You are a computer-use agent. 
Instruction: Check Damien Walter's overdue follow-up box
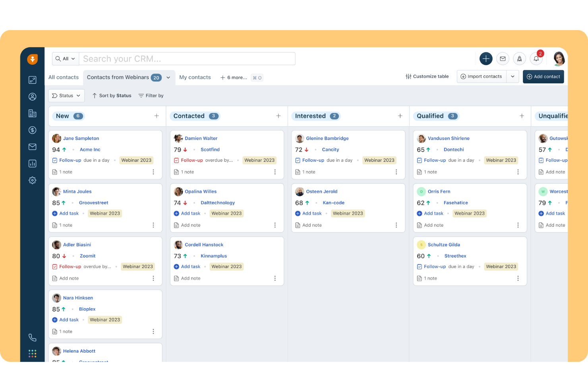(x=176, y=160)
